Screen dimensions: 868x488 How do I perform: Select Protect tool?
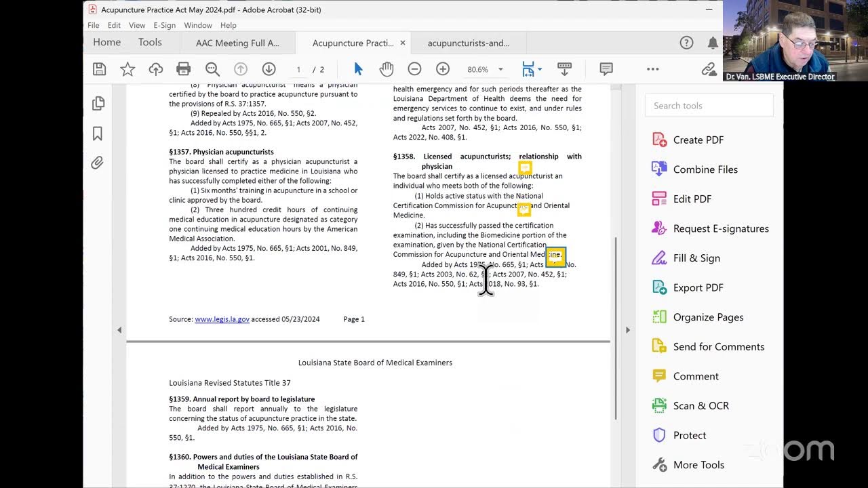click(690, 435)
